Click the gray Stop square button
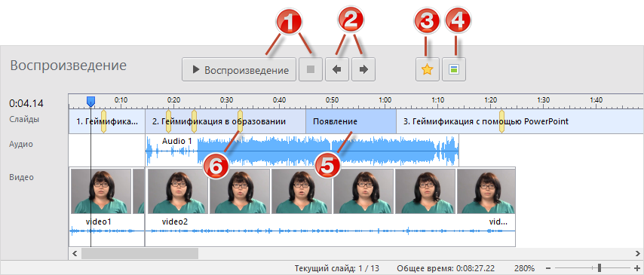 (311, 70)
